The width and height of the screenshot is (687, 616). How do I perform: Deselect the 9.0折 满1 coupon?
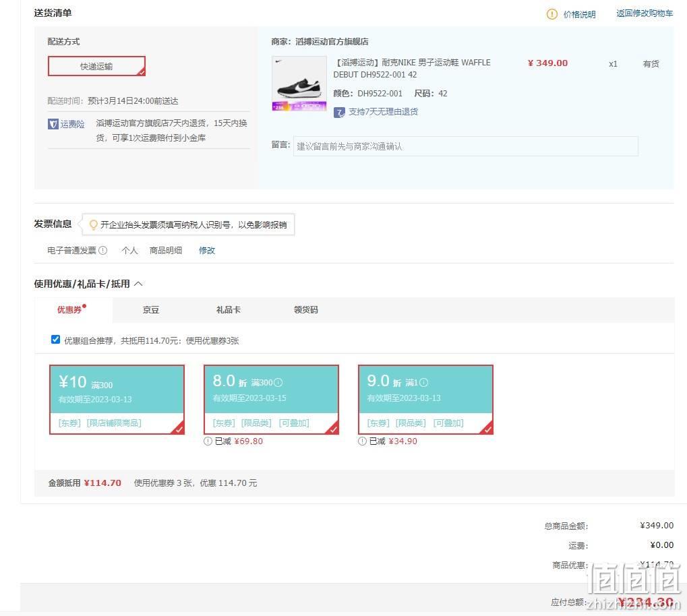click(425, 400)
